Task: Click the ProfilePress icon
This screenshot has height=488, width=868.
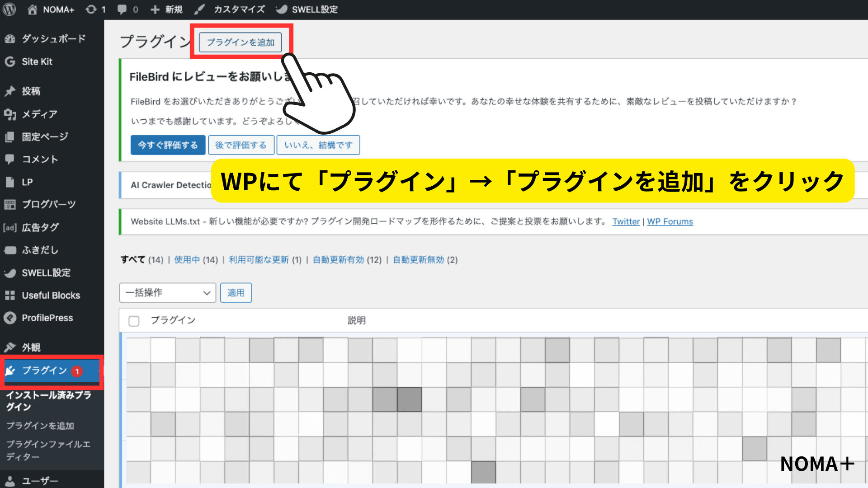Action: (x=10, y=318)
